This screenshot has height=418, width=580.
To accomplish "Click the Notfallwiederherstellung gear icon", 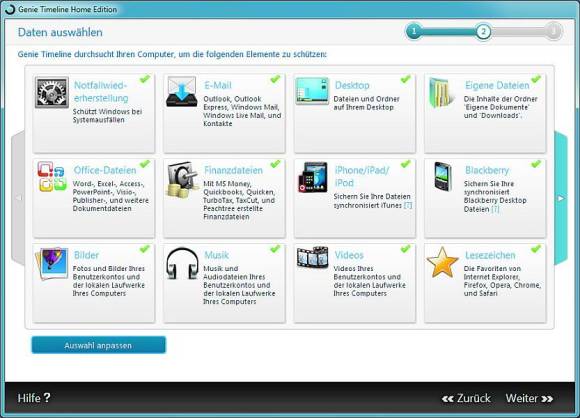I will (x=52, y=92).
